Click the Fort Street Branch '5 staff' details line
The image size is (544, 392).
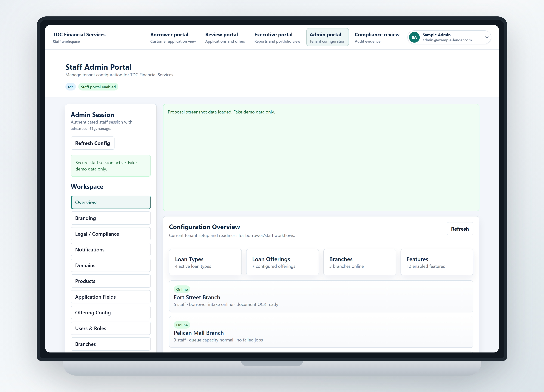[x=226, y=304]
